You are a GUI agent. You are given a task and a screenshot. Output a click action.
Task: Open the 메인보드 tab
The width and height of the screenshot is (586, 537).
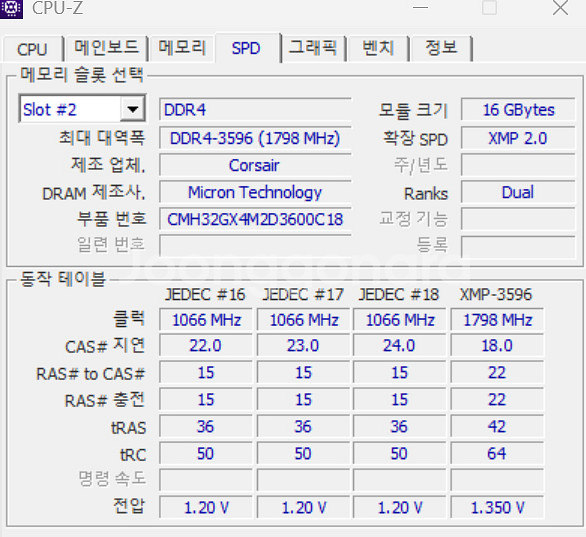tap(106, 48)
